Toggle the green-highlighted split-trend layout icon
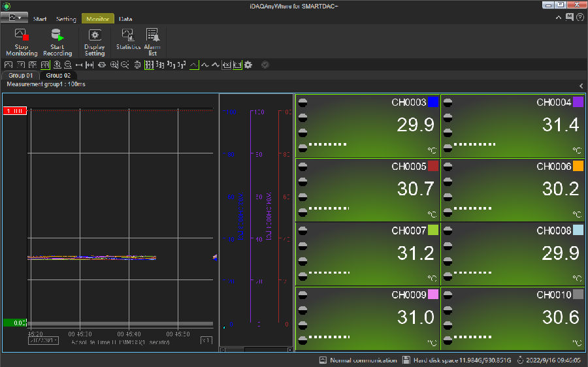Screen dimensions: 588x367 point(45,65)
